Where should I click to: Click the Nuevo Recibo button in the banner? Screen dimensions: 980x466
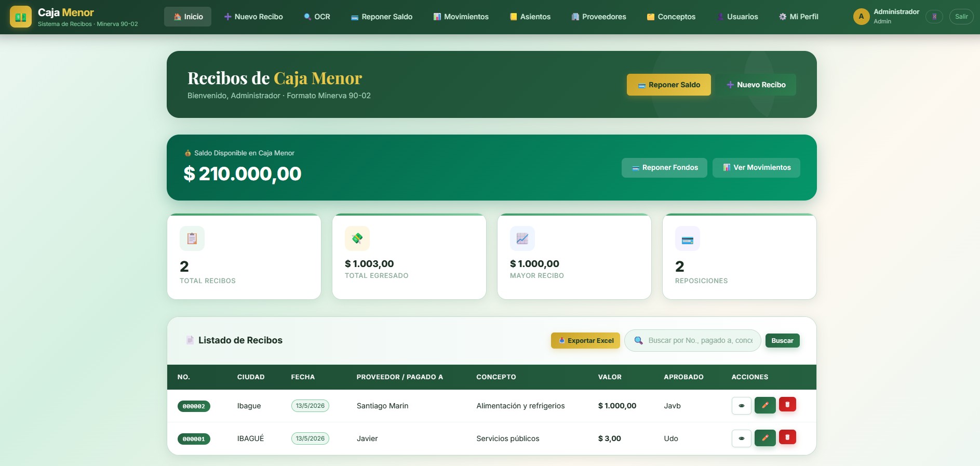pos(756,85)
